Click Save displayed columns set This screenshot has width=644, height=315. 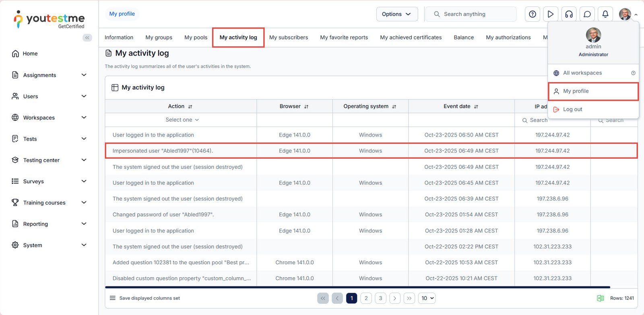pyautogui.click(x=149, y=298)
